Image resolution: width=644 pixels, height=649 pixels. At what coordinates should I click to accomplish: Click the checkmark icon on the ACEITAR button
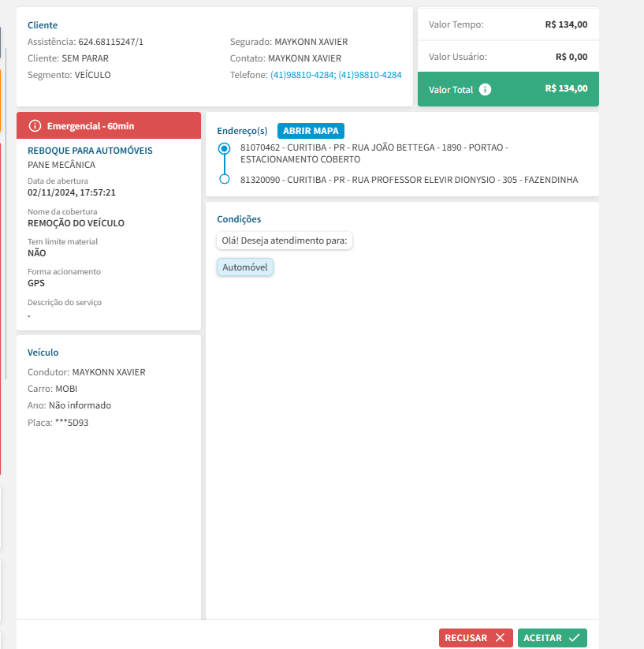pyautogui.click(x=574, y=638)
